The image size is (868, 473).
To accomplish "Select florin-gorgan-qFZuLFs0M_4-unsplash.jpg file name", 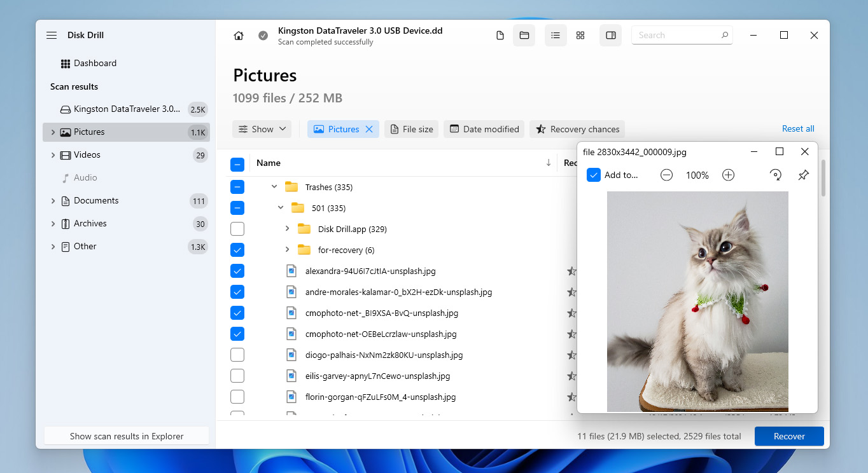I will (381, 397).
